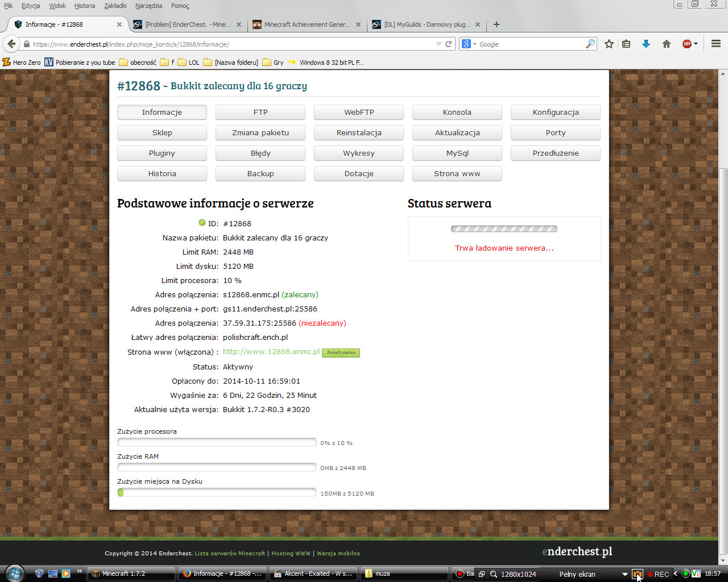Click the search magnifier icon
The height and width of the screenshot is (582, 728).
pyautogui.click(x=590, y=44)
